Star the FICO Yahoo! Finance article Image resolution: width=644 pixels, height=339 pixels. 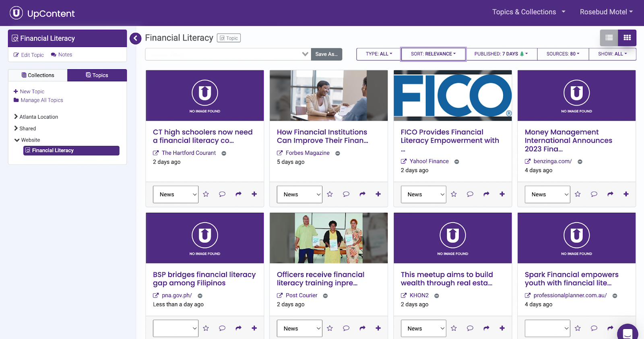(x=454, y=194)
